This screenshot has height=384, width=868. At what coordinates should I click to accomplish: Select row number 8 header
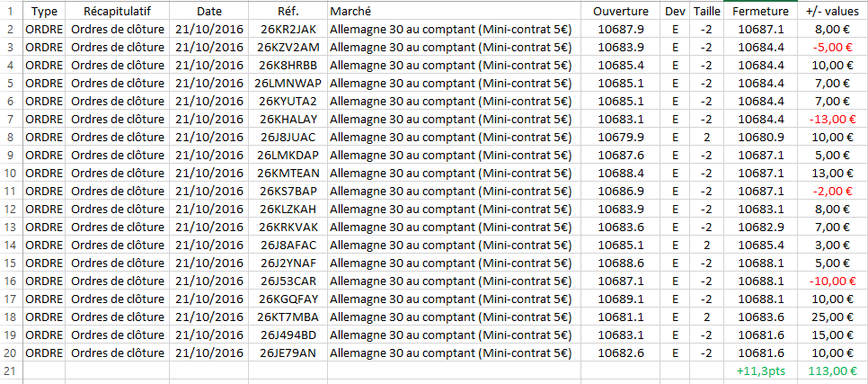tap(11, 137)
